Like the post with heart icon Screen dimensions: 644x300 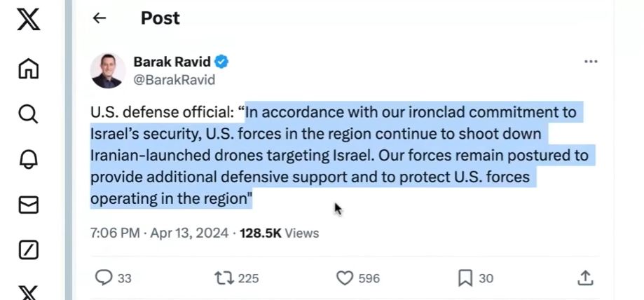345,278
